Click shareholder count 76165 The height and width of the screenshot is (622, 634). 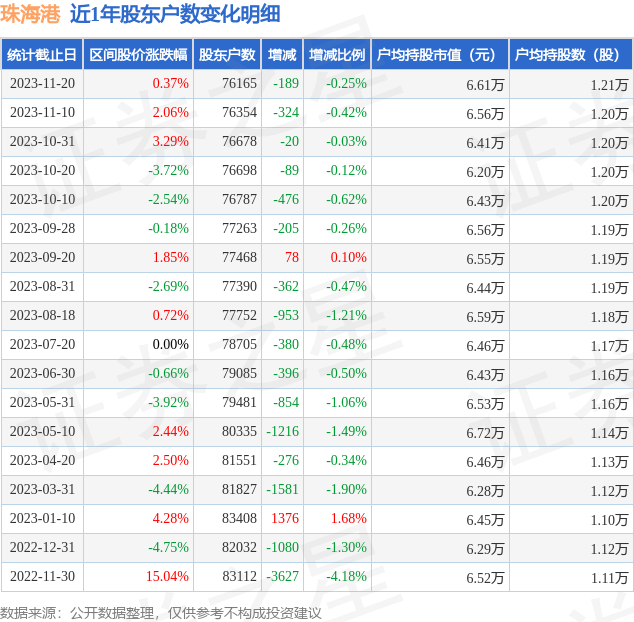pos(239,83)
